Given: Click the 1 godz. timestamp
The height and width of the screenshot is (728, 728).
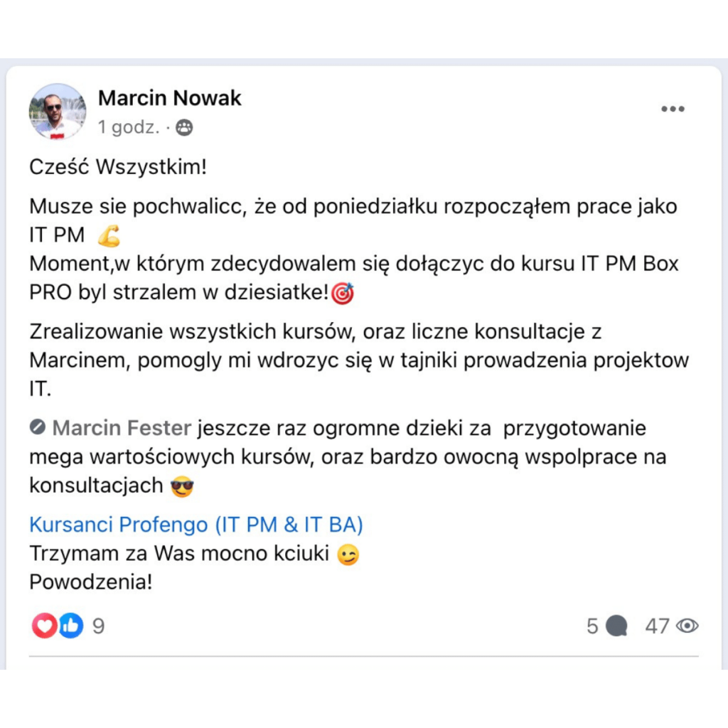Looking at the screenshot, I should pos(129,127).
